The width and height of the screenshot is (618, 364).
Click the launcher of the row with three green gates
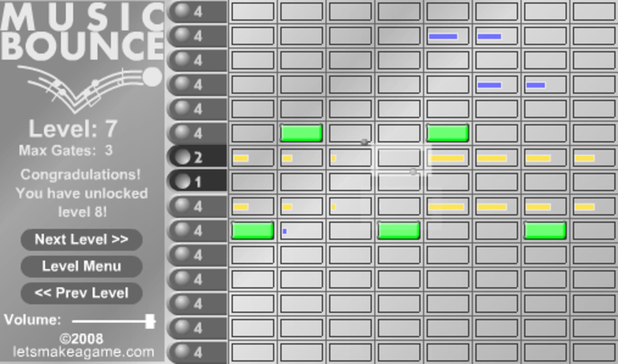click(x=197, y=230)
